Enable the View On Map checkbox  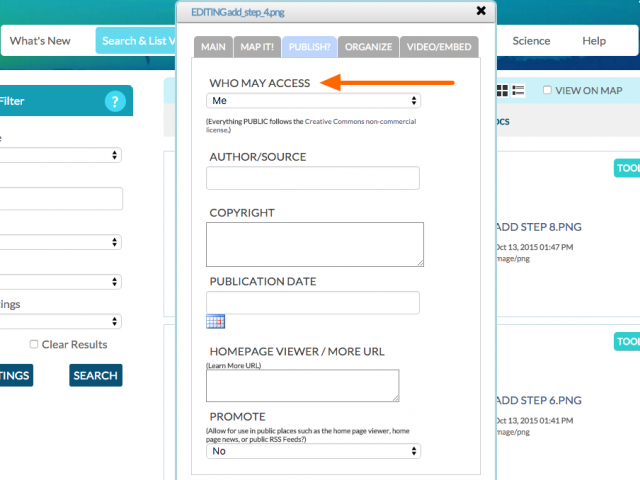546,91
